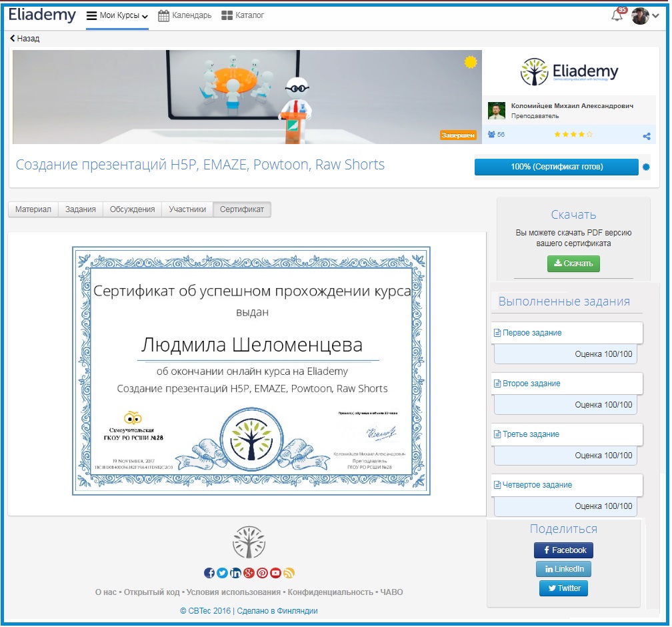Open the Мои Курсы dropdown
The image size is (672, 627).
tap(118, 15)
